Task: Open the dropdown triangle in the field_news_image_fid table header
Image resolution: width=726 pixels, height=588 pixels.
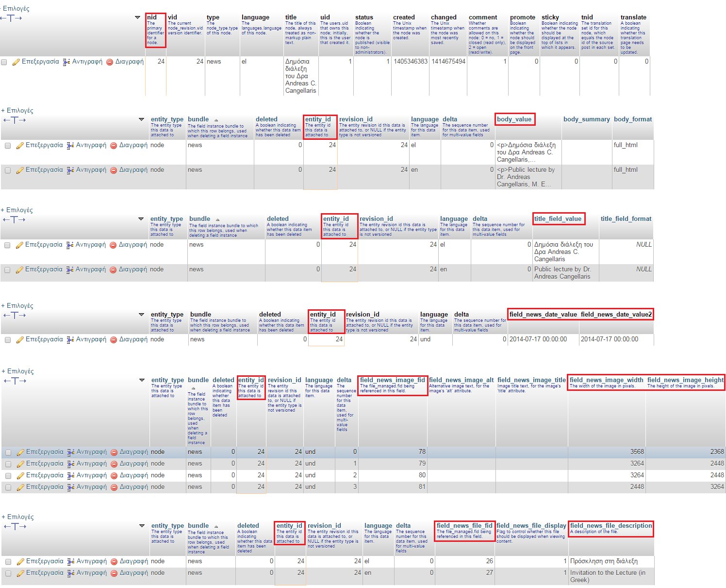Action: pos(142,380)
